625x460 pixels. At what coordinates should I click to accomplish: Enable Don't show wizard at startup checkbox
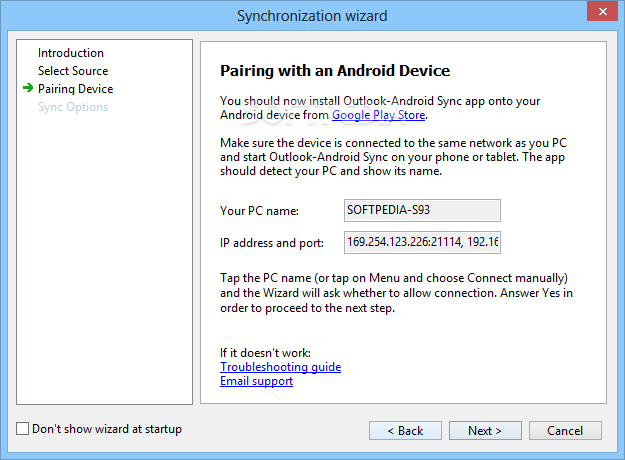click(22, 429)
